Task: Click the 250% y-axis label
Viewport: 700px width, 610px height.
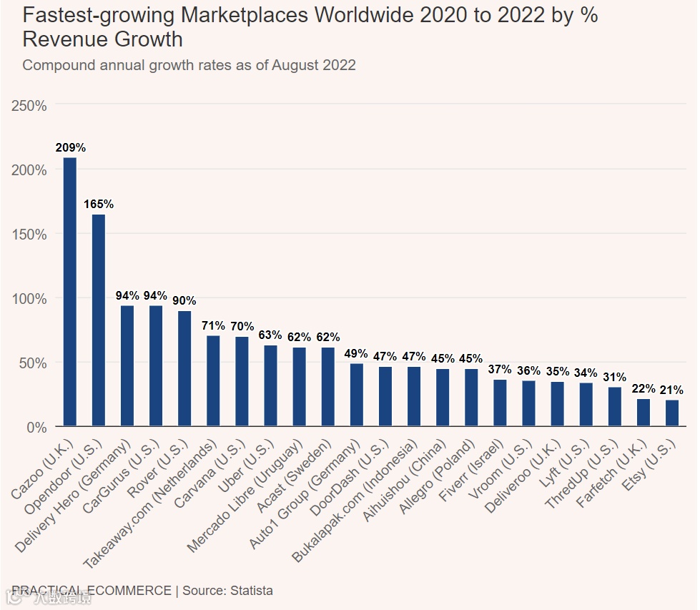Action: pyautogui.click(x=29, y=106)
